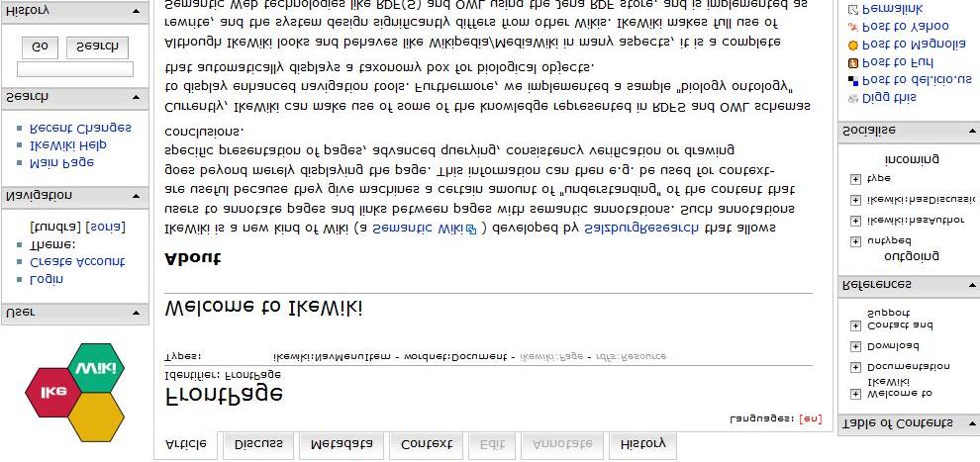Expand the ikewiki:hasAuthor reference node
This screenshot has height=462, width=980.
click(855, 221)
